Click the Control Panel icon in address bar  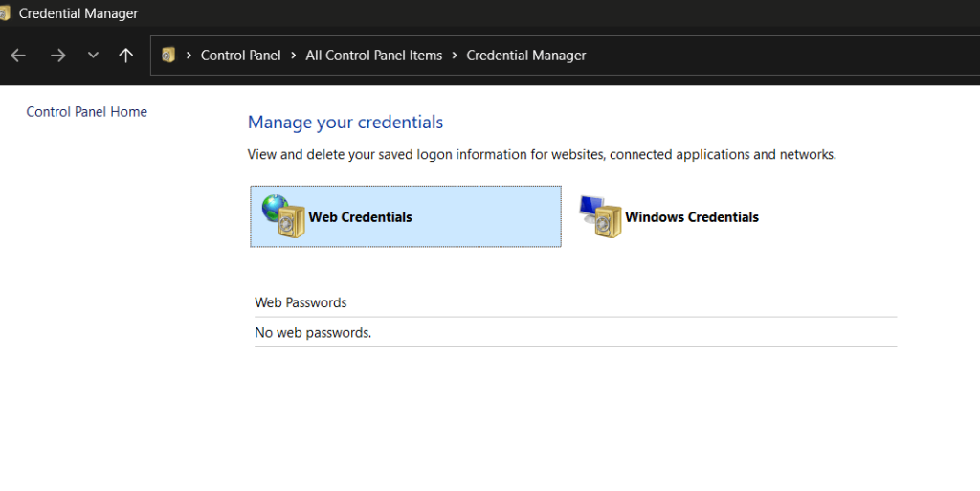(168, 56)
